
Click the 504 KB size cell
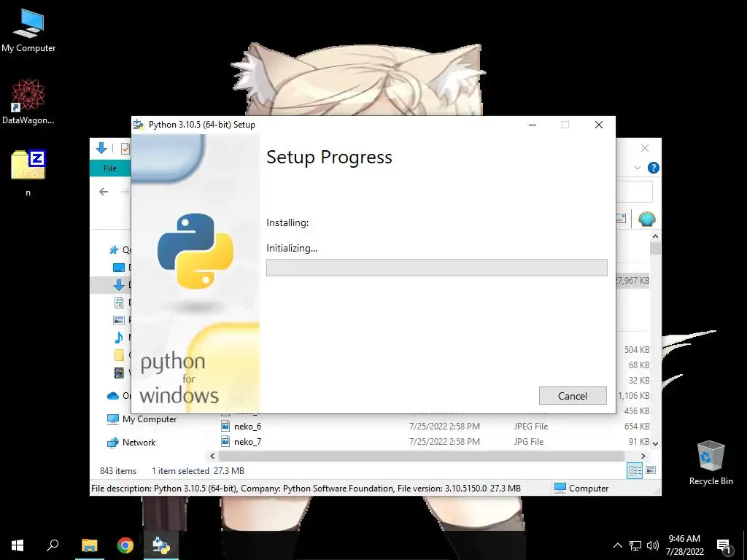[637, 350]
